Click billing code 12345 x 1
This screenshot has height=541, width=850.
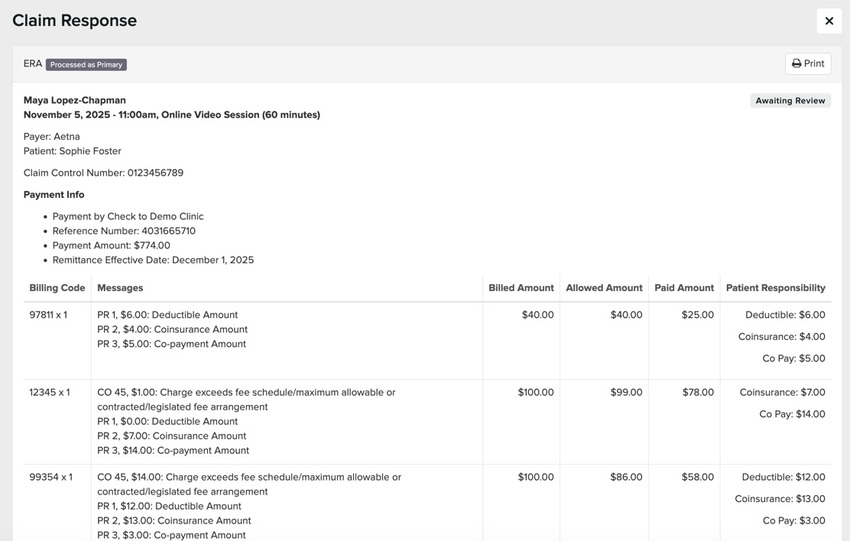[x=49, y=392]
